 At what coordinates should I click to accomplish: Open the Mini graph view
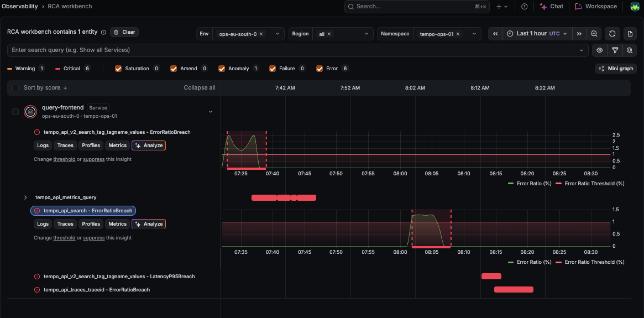click(x=616, y=69)
